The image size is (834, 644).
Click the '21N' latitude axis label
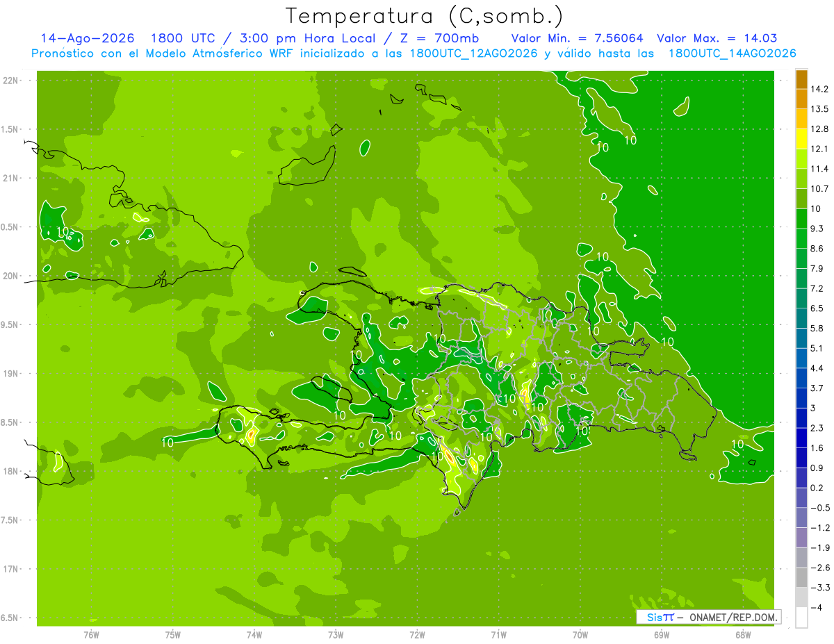[11, 178]
